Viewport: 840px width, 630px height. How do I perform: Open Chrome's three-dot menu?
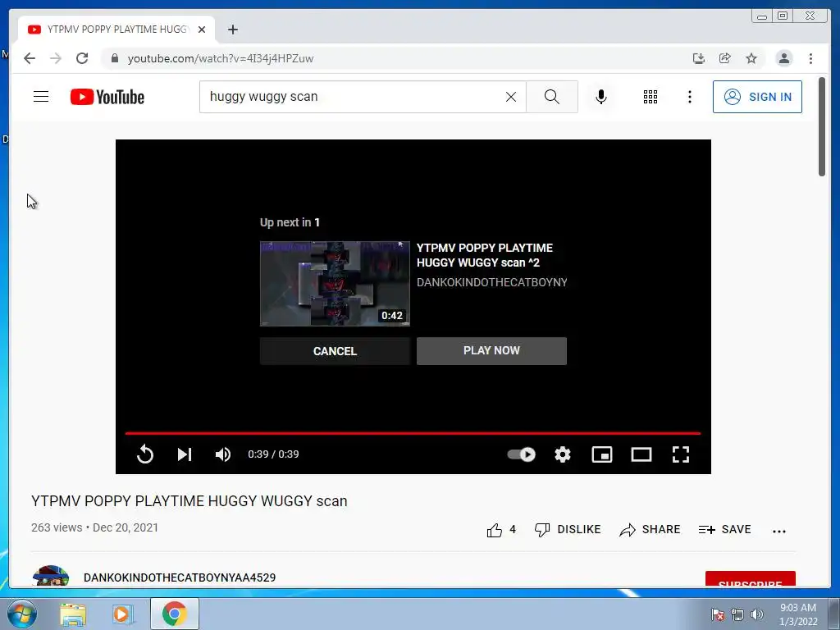810,58
